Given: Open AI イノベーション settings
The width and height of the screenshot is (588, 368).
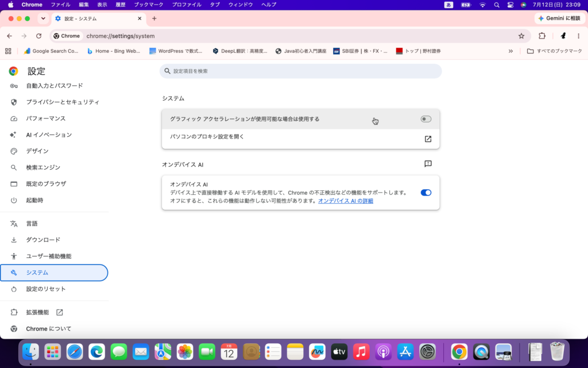Looking at the screenshot, I should (55, 135).
